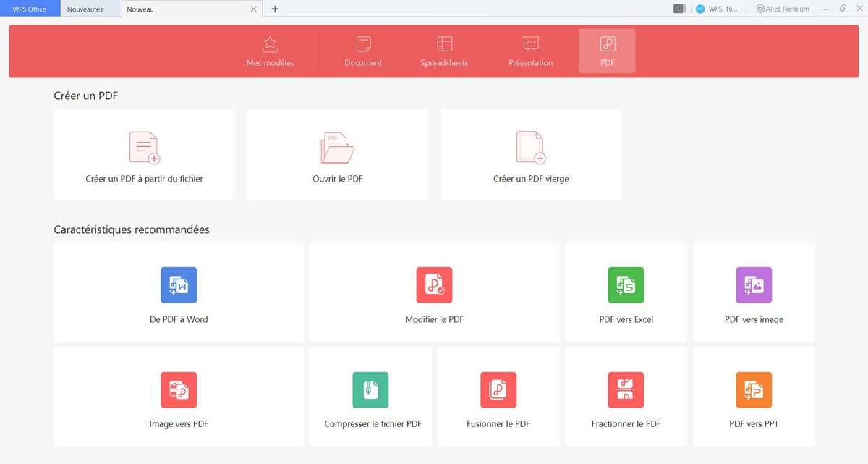Select the Image vers PDF converter

pyautogui.click(x=178, y=397)
